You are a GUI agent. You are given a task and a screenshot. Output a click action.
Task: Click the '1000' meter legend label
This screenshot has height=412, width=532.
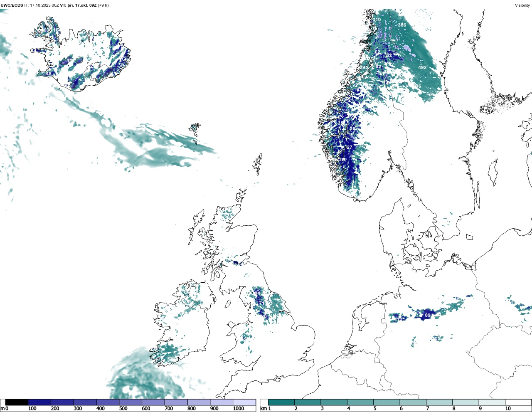238,409
